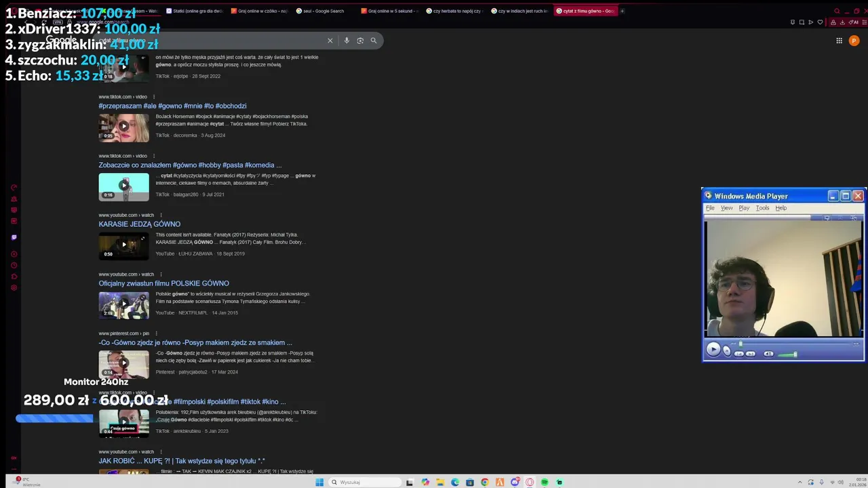868x488 pixels.
Task: Open the Windows Start menu
Action: [x=319, y=483]
